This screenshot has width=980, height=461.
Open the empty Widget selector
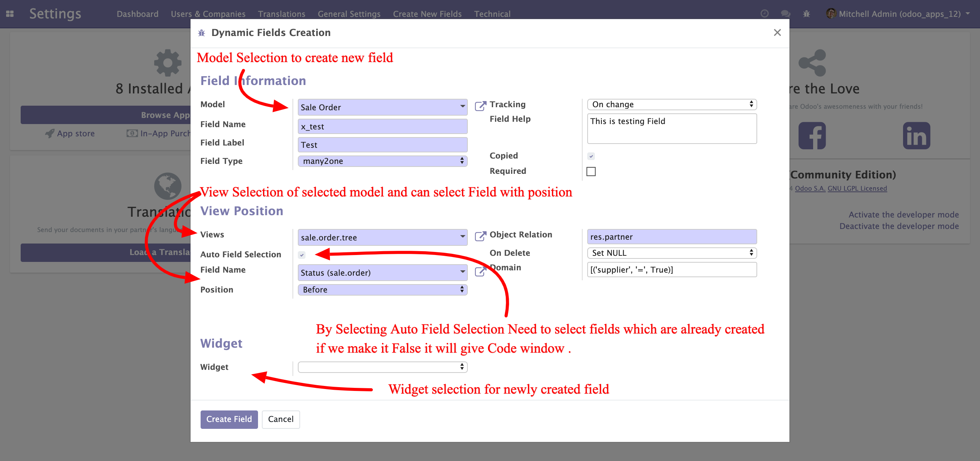coord(382,367)
